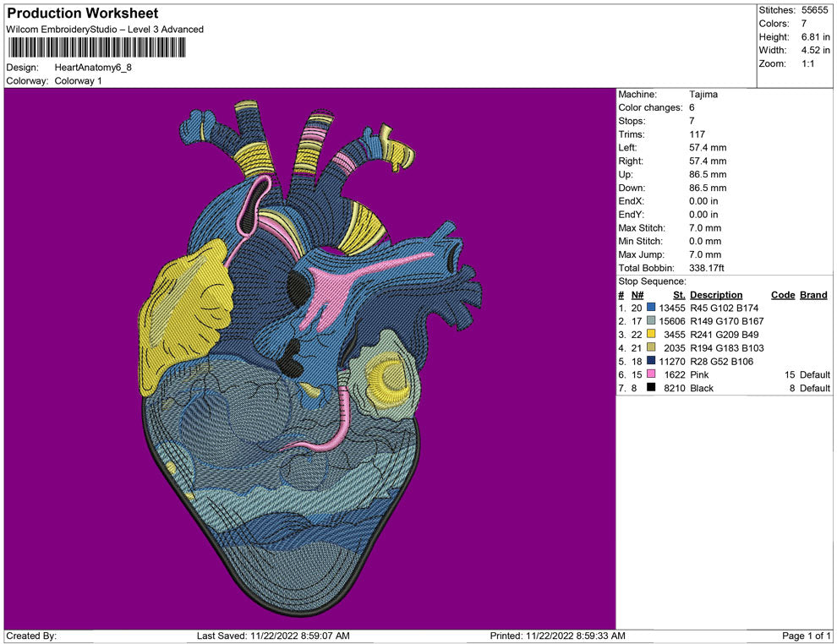This screenshot has width=837, height=644.
Task: Click the Brand column header
Action: tap(812, 295)
